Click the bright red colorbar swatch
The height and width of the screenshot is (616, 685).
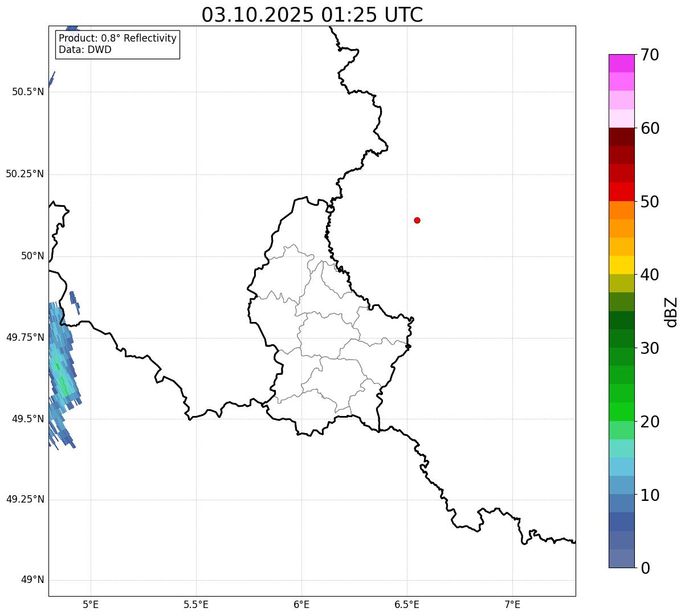coord(621,191)
